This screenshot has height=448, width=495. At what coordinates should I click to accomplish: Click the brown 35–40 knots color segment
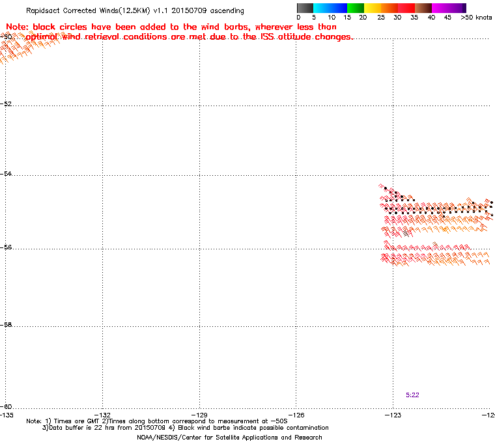click(x=423, y=8)
